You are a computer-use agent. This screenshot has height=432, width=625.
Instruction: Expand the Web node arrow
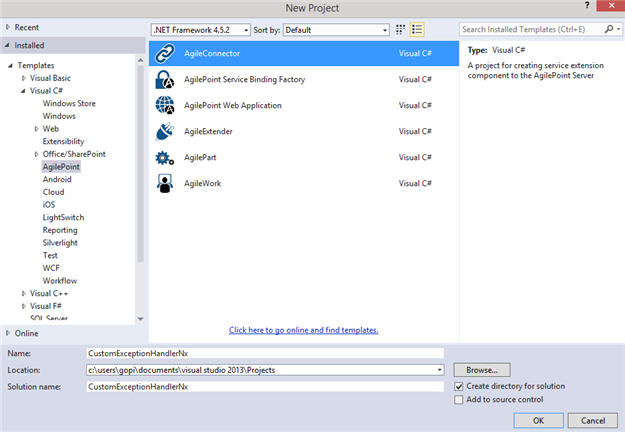36,129
